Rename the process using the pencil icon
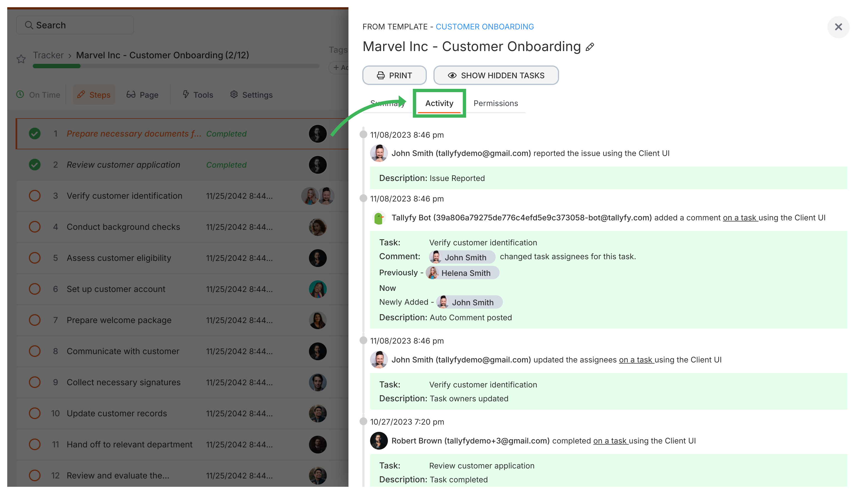This screenshot has width=868, height=494. (590, 47)
